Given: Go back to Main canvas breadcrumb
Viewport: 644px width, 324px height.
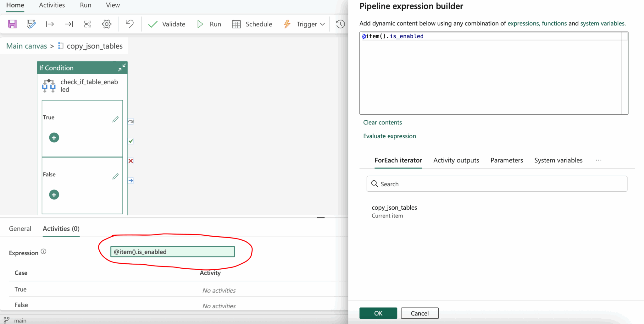Looking at the screenshot, I should 27,46.
